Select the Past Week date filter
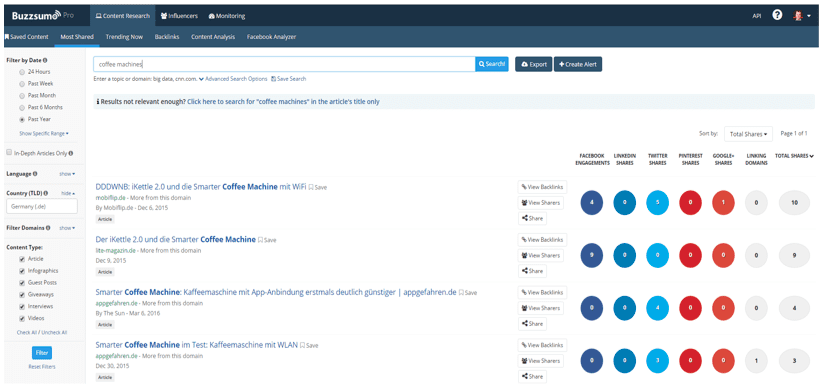This screenshot has height=391, width=828. point(22,83)
